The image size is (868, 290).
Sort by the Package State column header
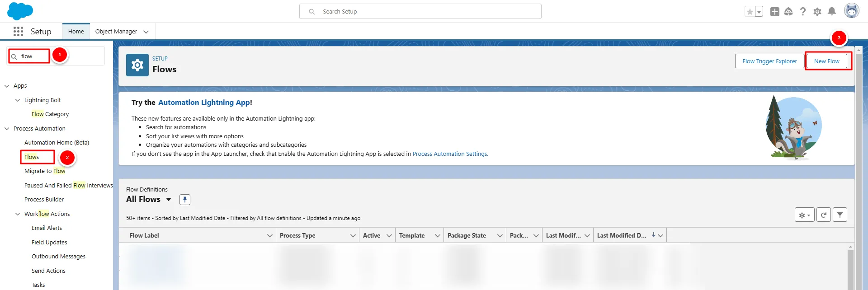467,236
